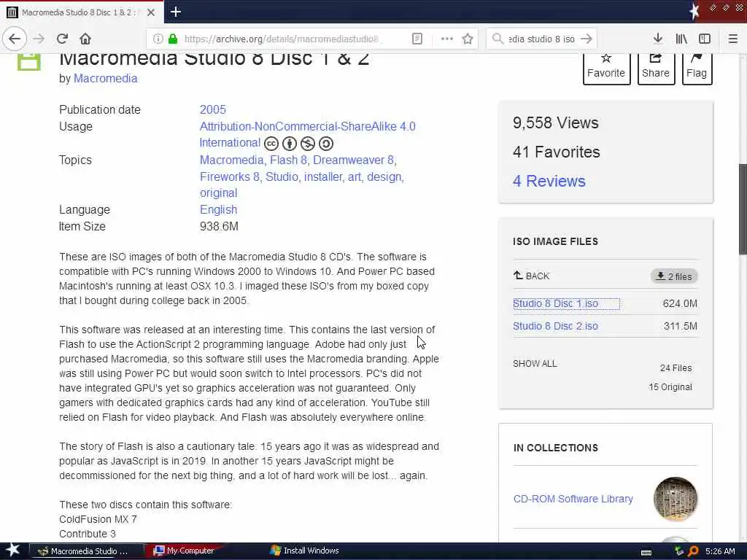Open the design topic link
Screen dimensions: 747x560
coord(384,176)
